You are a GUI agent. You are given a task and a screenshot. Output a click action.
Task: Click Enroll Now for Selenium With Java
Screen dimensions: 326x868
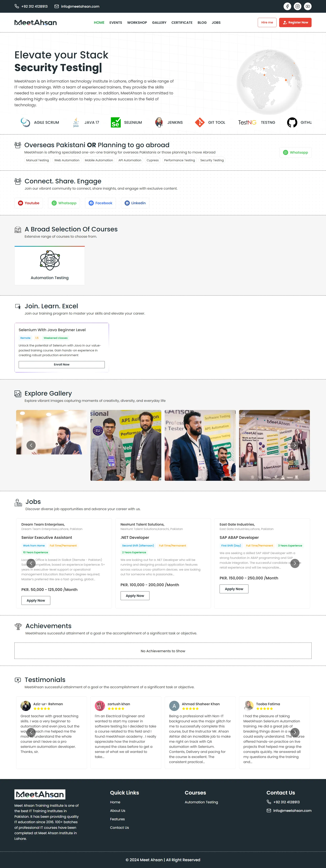[62, 365]
